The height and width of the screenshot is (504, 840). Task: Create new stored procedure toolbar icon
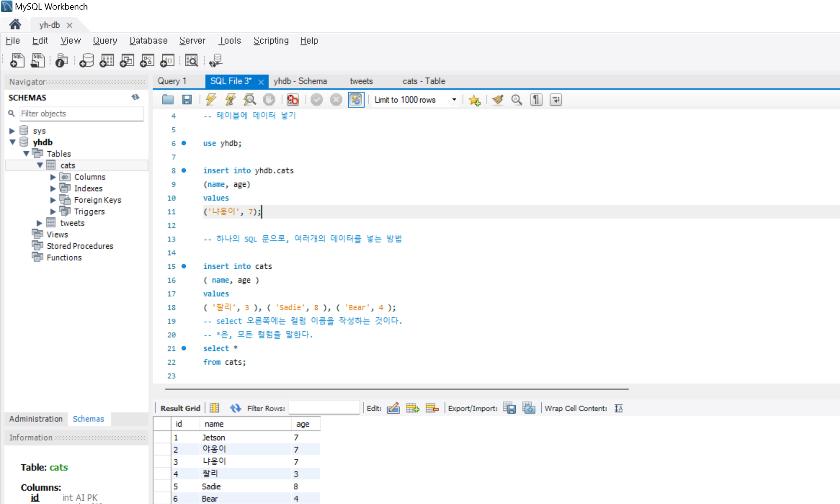[x=147, y=60]
